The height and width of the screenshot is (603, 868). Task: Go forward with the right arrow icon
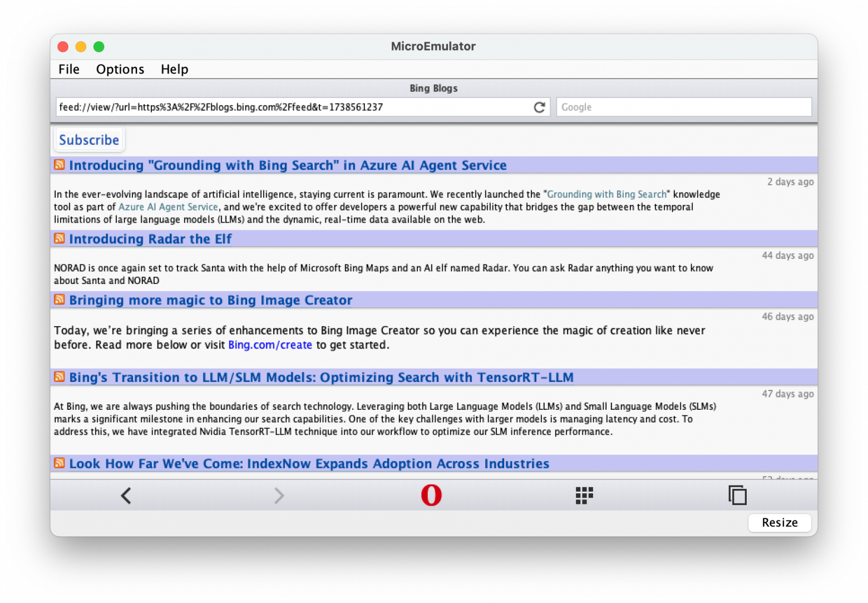pyautogui.click(x=279, y=496)
